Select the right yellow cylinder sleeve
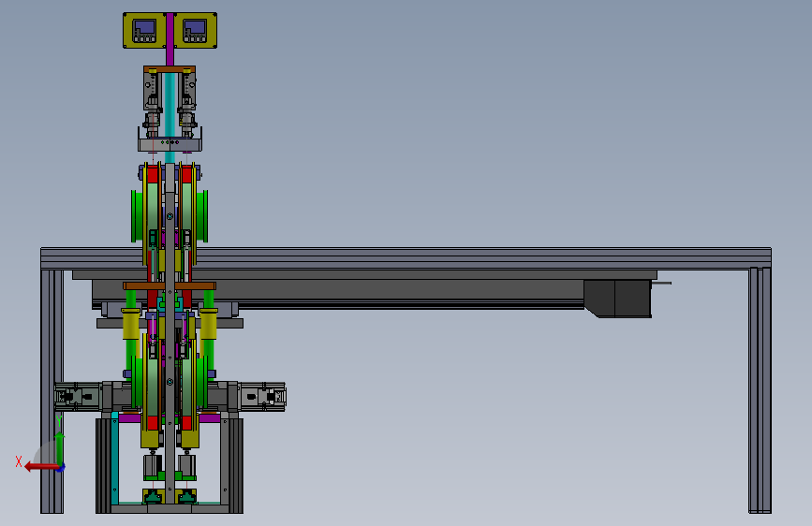 (x=208, y=324)
